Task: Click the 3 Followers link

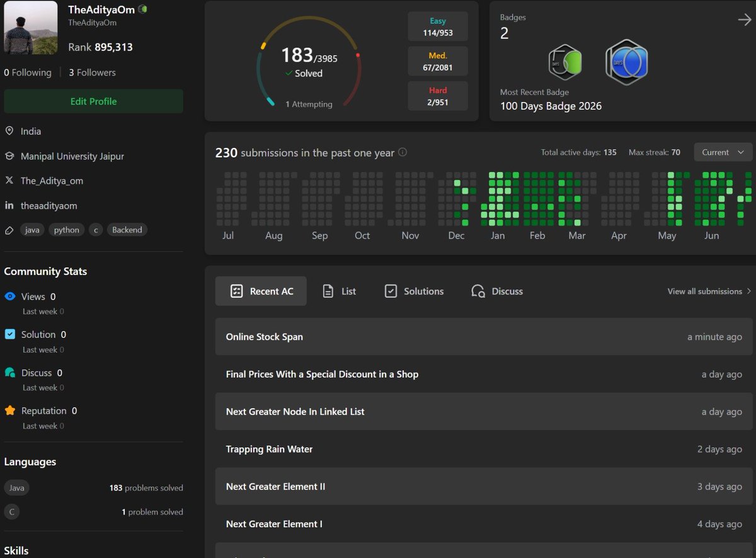Action: click(93, 72)
